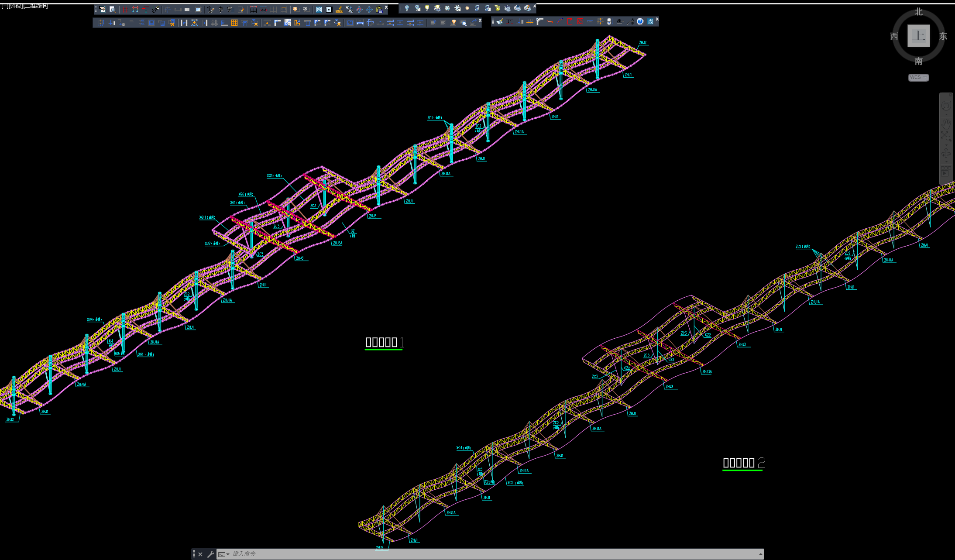Click the pan hand tool in navigation bar
Image resolution: width=955 pixels, height=560 pixels.
coord(946,124)
